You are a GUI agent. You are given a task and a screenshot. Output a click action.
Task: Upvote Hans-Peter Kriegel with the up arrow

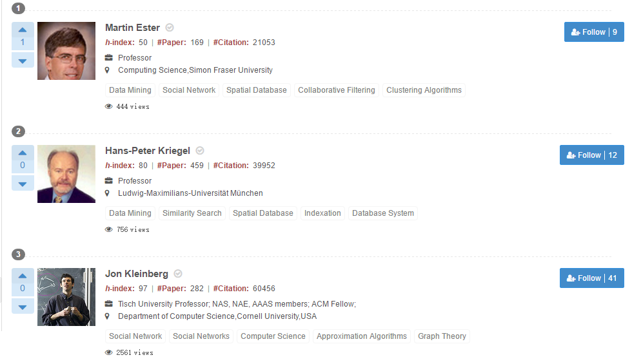click(23, 153)
